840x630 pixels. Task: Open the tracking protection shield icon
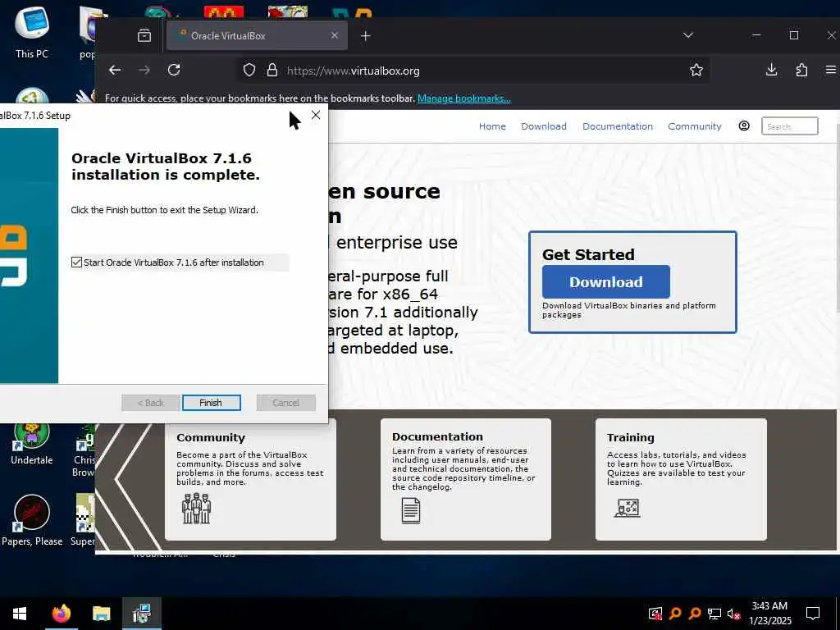249,71
